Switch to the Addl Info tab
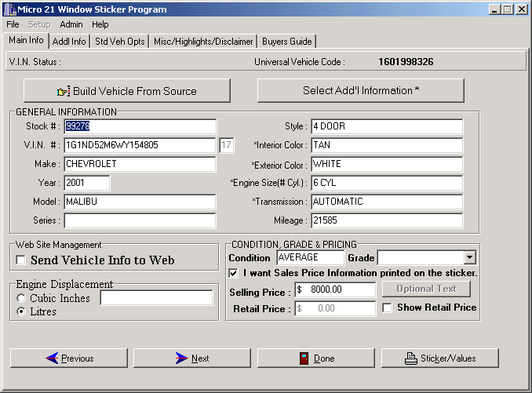Screen dimensions: 532x393 pos(69,42)
